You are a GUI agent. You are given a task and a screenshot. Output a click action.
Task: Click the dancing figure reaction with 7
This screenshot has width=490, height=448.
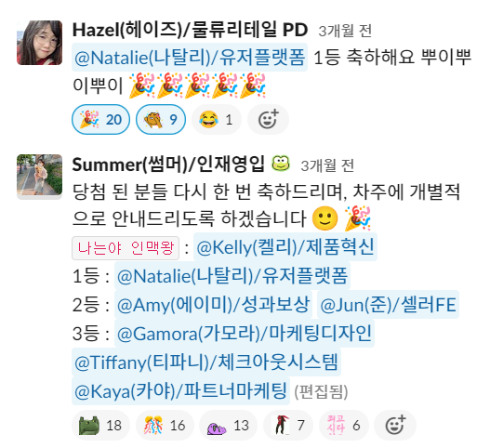[288, 425]
